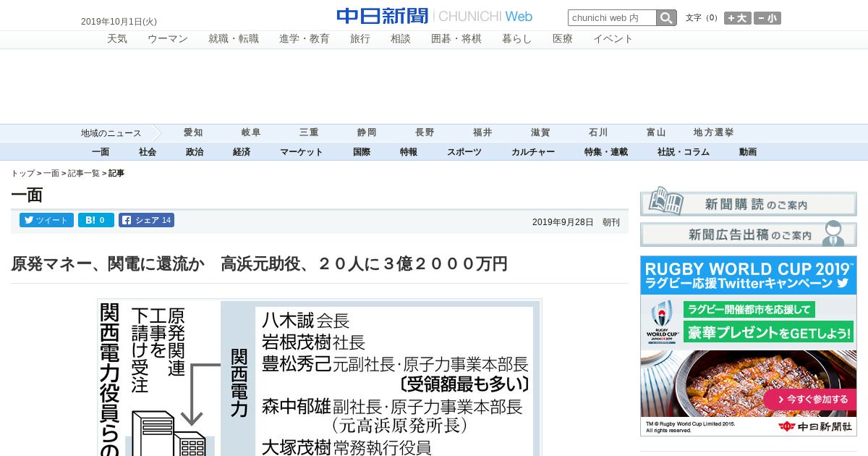Switch to the 特報 section tab
868x456 pixels.
[409, 152]
